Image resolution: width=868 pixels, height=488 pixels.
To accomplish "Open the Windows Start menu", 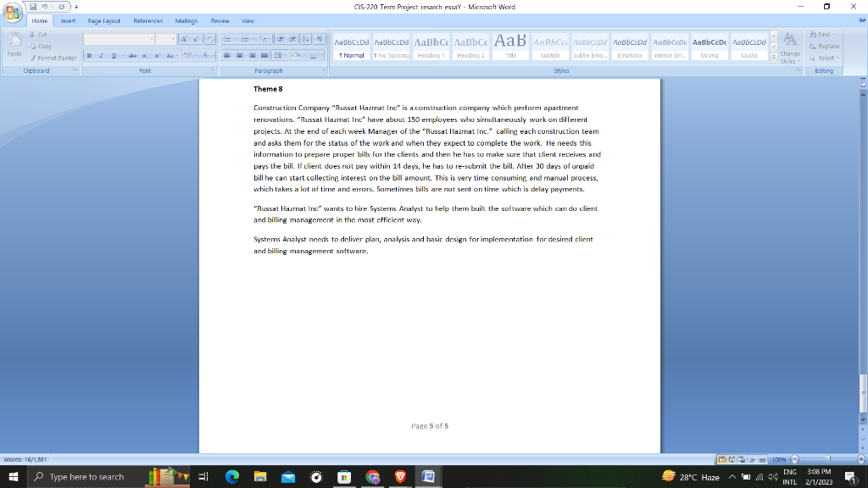I will [14, 476].
